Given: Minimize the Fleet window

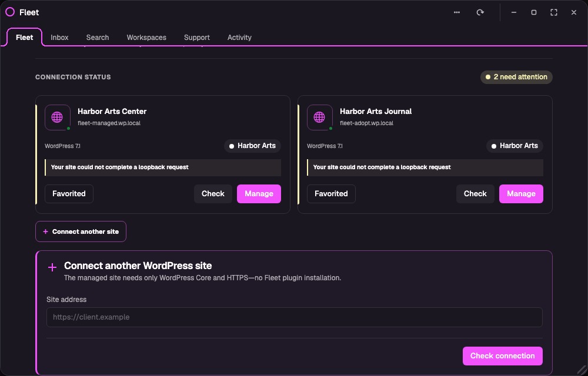Looking at the screenshot, I should click(514, 12).
